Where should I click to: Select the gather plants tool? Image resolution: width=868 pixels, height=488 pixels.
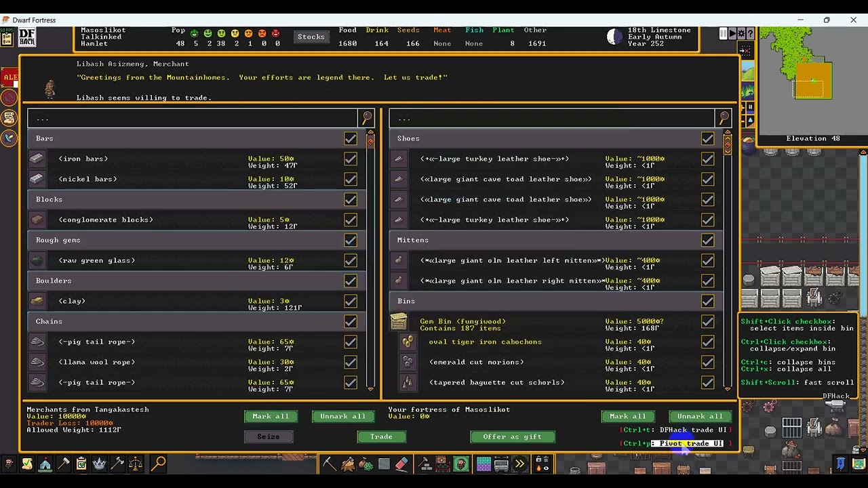[x=366, y=464]
